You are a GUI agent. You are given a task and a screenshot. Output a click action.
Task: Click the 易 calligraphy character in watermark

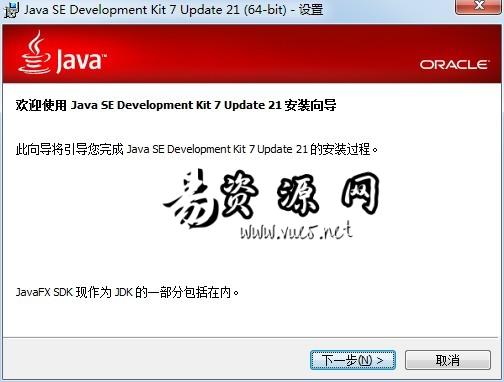(x=190, y=198)
